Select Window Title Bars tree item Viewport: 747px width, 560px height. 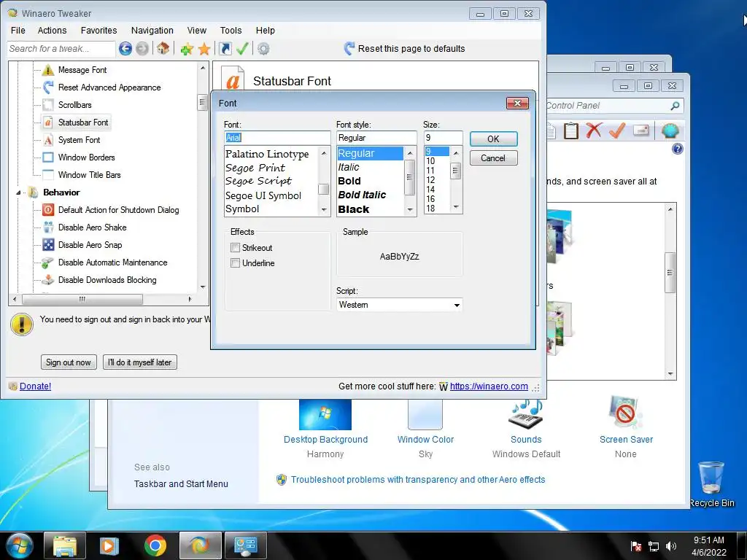click(x=89, y=175)
